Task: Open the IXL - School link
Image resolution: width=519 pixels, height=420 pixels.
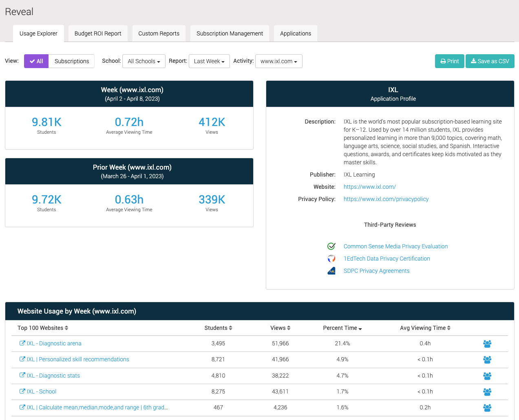Action: coord(42,391)
